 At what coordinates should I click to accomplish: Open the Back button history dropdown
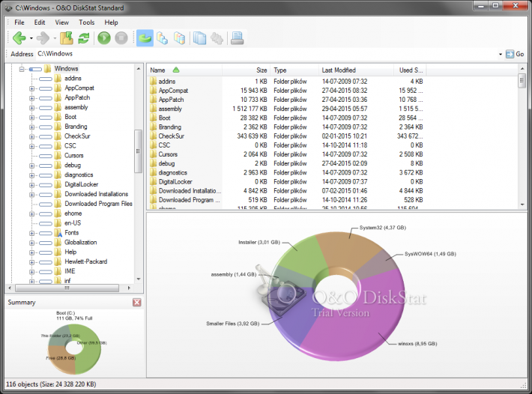(x=31, y=38)
